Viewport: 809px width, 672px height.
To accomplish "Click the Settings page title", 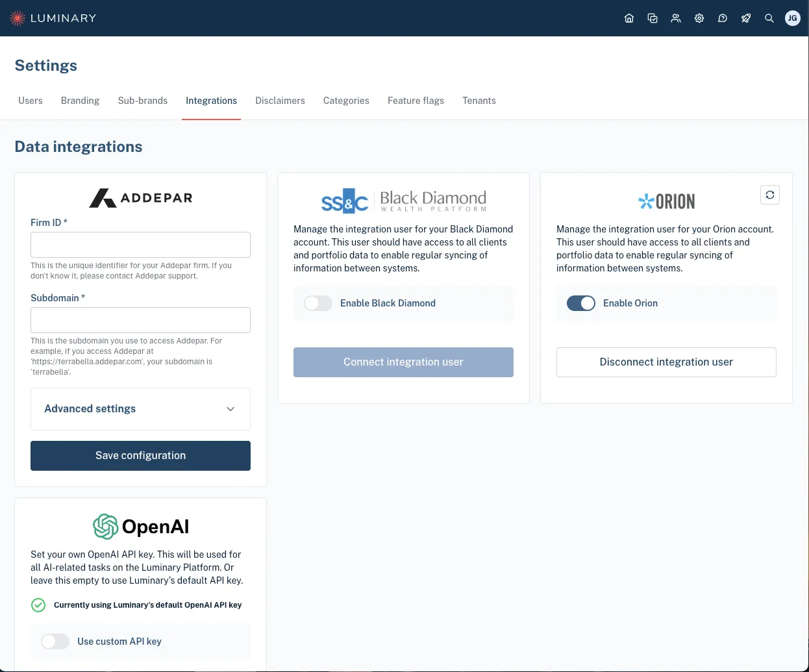I will pos(46,66).
